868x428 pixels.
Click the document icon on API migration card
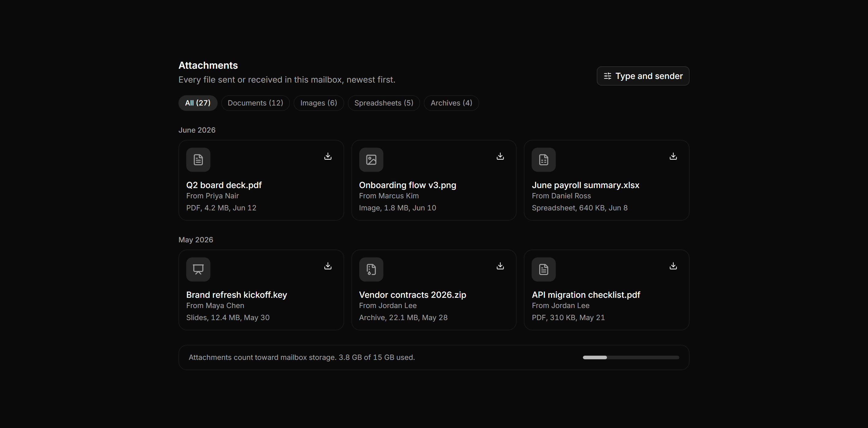(543, 269)
